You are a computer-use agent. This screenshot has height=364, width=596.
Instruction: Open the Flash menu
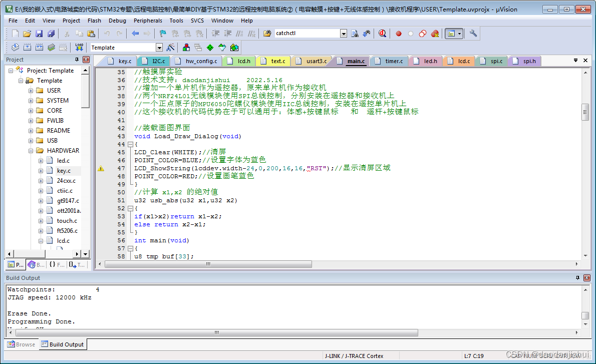[x=94, y=21]
